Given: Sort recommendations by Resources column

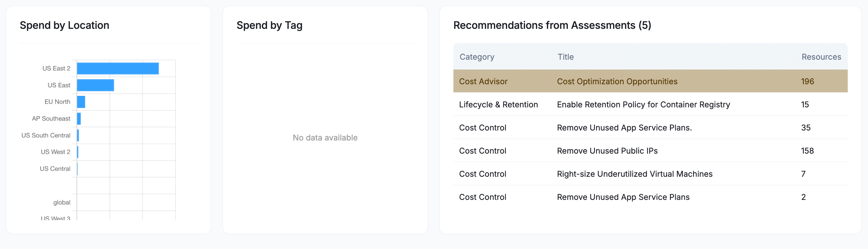Looking at the screenshot, I should click(821, 57).
